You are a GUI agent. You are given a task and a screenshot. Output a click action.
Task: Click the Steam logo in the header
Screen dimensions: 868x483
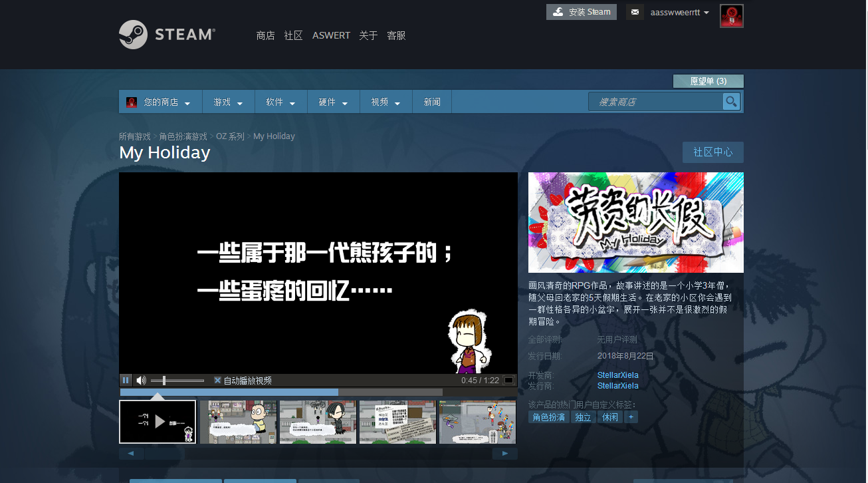pyautogui.click(x=167, y=35)
